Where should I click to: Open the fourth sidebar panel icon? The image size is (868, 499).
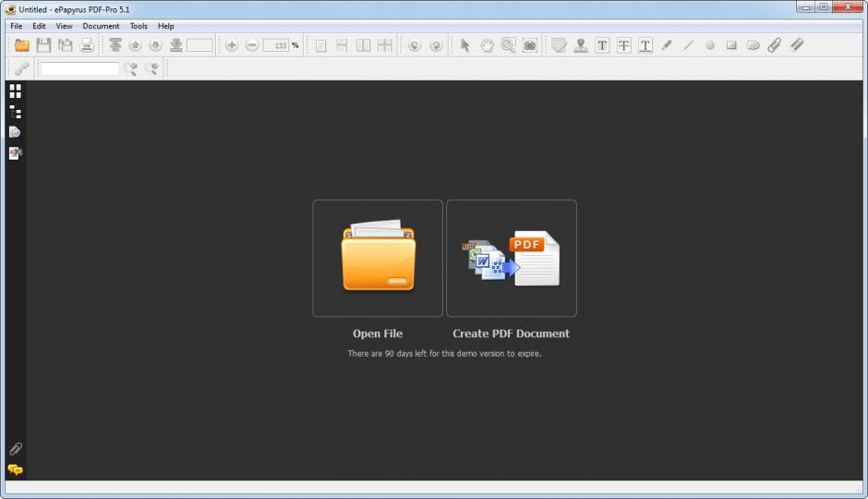click(x=16, y=153)
